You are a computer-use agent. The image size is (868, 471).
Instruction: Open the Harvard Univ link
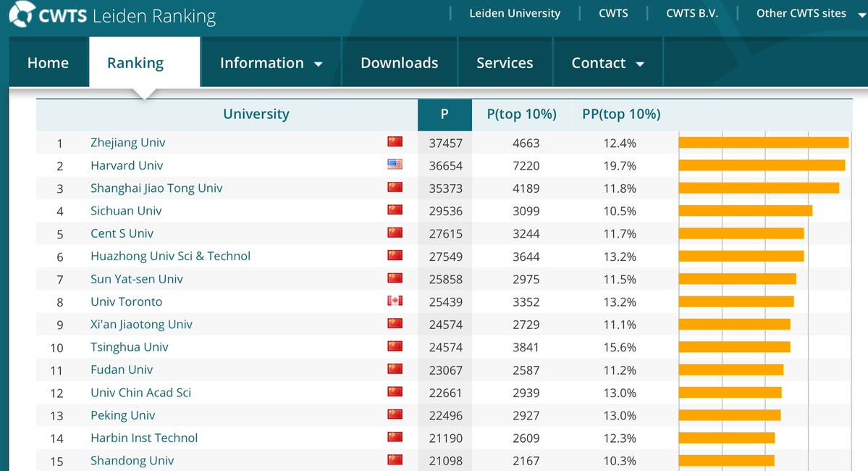pyautogui.click(x=127, y=165)
